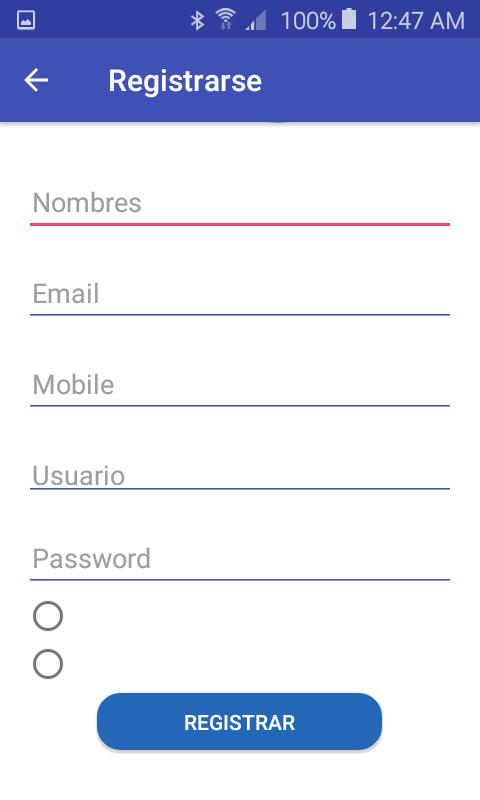Tap the Bluetooth status icon

point(197,20)
